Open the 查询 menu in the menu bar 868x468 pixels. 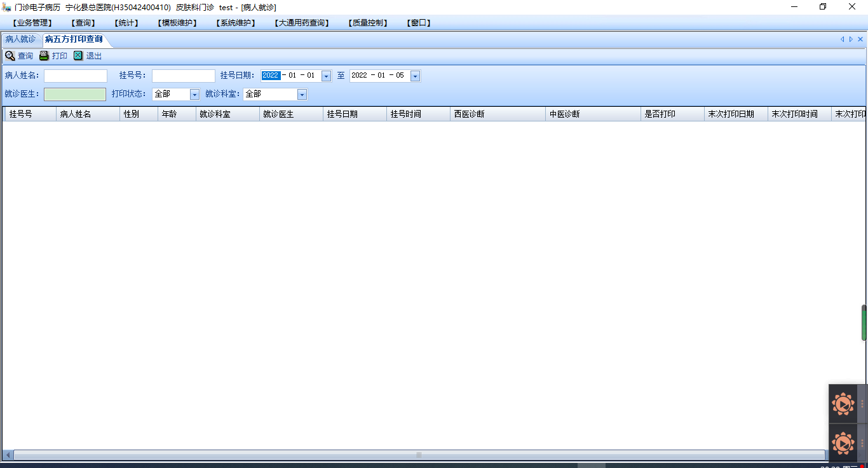click(84, 23)
